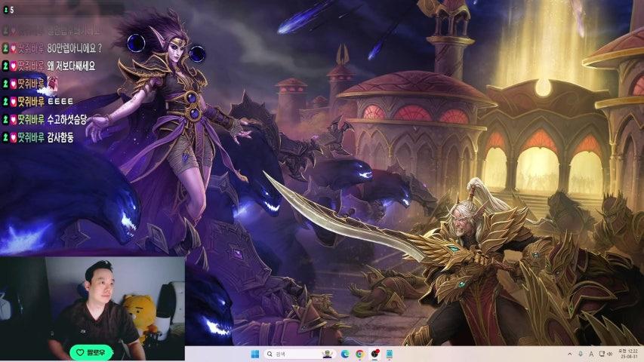Click the green number badge beside the 수고하셧슴당 message

click(x=5, y=119)
